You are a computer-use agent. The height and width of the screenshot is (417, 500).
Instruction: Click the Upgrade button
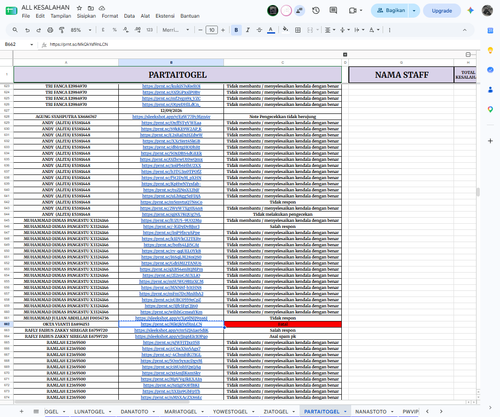tap(442, 11)
